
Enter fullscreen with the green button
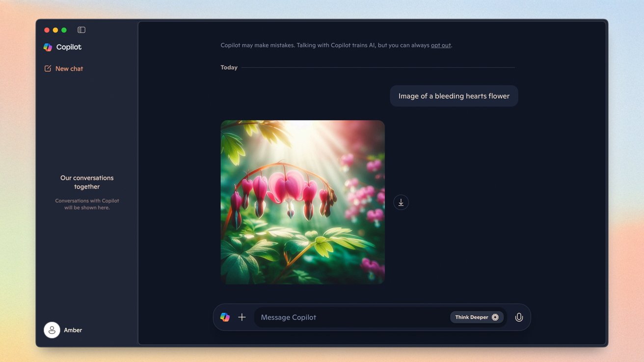coord(63,29)
